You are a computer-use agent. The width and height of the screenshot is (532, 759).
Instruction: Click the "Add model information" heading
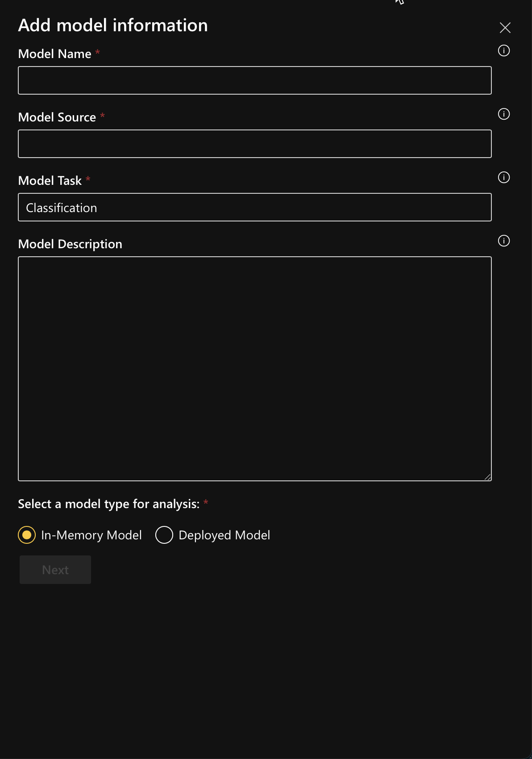pyautogui.click(x=113, y=25)
